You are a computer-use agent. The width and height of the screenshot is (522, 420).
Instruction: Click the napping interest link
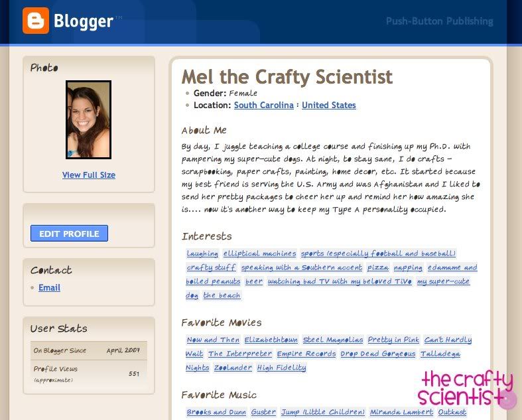(x=407, y=267)
